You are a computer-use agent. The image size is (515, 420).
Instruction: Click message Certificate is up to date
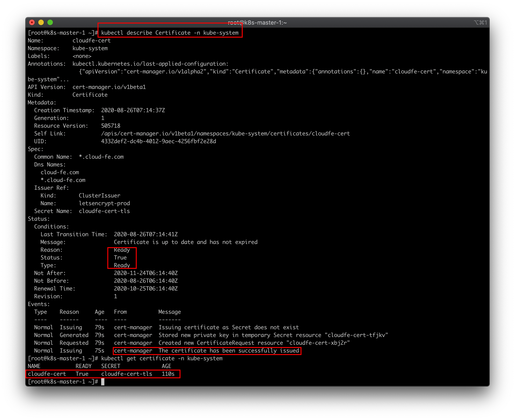[185, 242]
